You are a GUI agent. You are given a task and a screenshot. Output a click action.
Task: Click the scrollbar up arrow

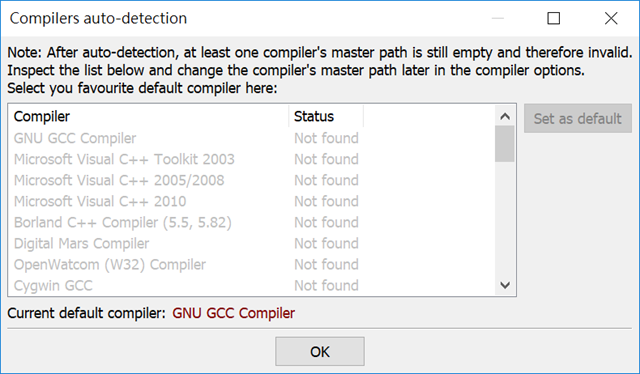click(505, 116)
